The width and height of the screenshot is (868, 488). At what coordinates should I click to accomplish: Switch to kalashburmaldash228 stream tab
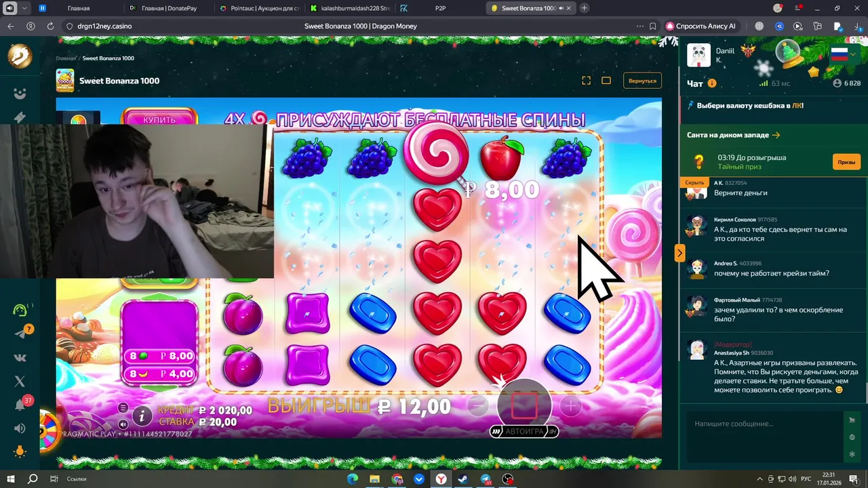point(349,8)
